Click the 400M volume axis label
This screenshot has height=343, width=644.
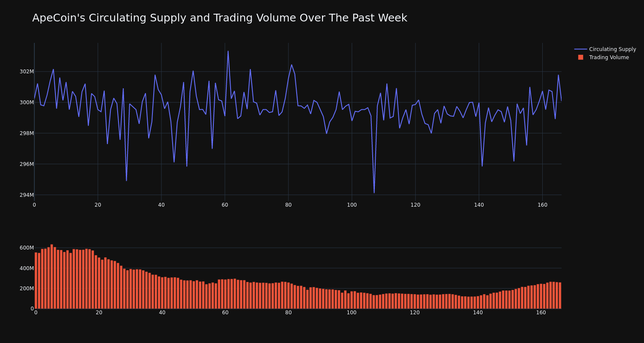pyautogui.click(x=27, y=268)
